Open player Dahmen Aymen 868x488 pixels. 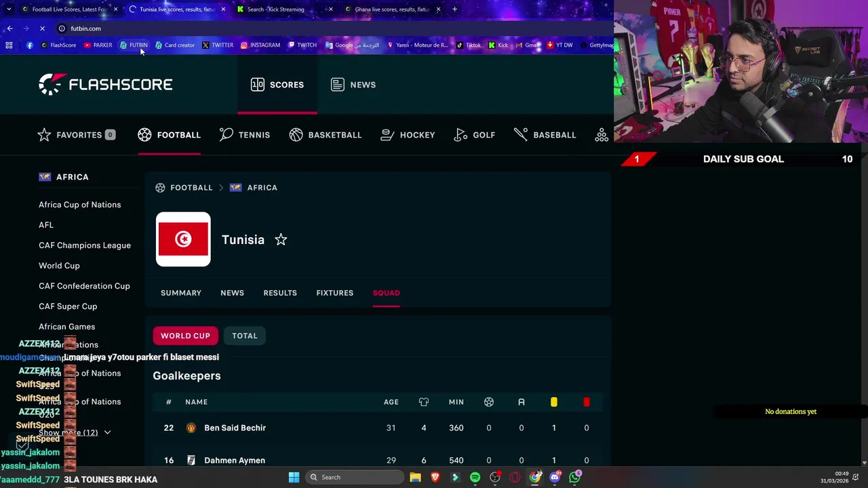click(x=235, y=460)
